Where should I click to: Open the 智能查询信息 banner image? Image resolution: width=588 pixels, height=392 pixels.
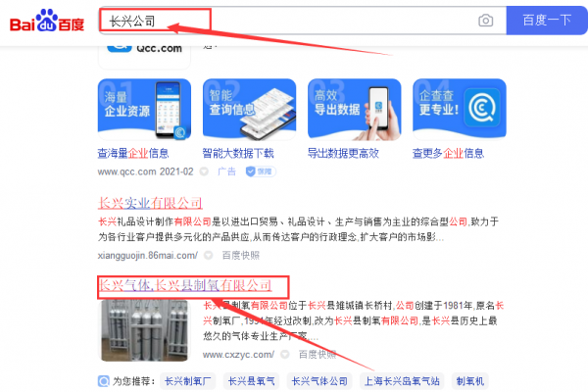coord(249,109)
